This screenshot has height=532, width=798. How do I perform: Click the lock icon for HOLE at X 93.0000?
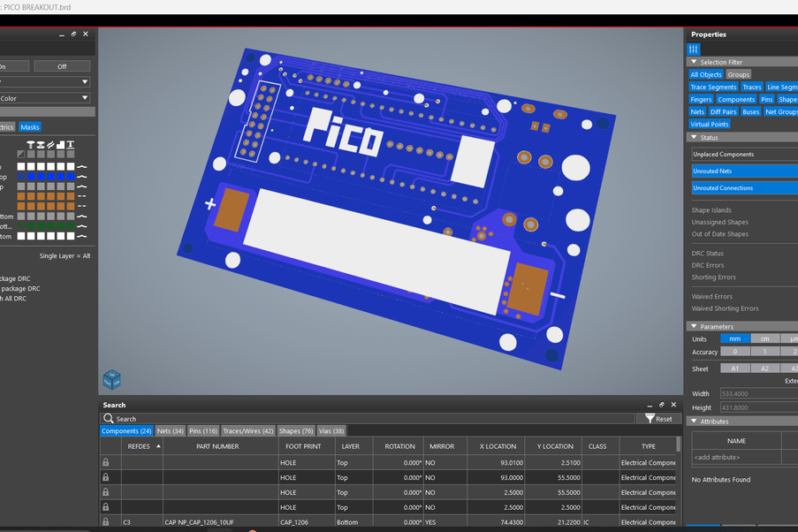coord(105,477)
